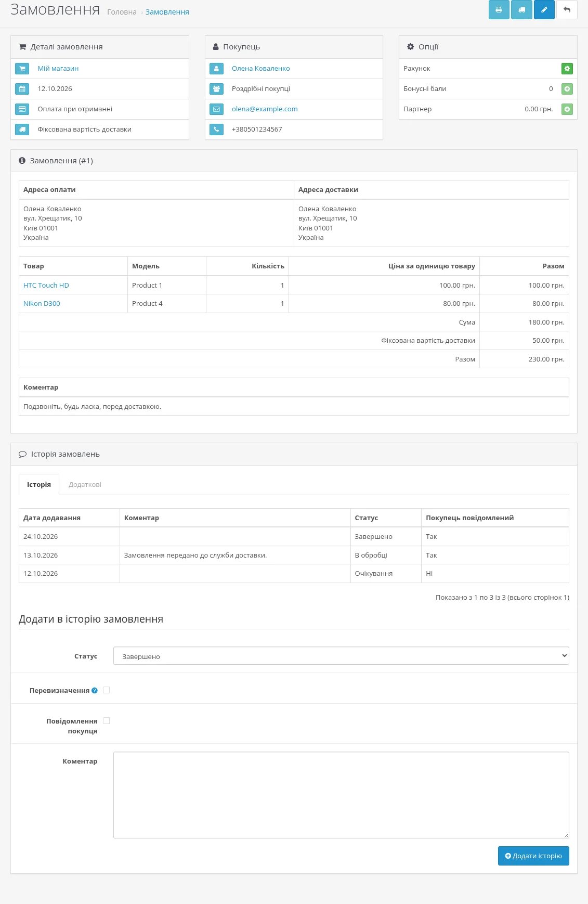This screenshot has height=904, width=588.
Task: Click the 230.00 грн. order total
Action: point(546,359)
